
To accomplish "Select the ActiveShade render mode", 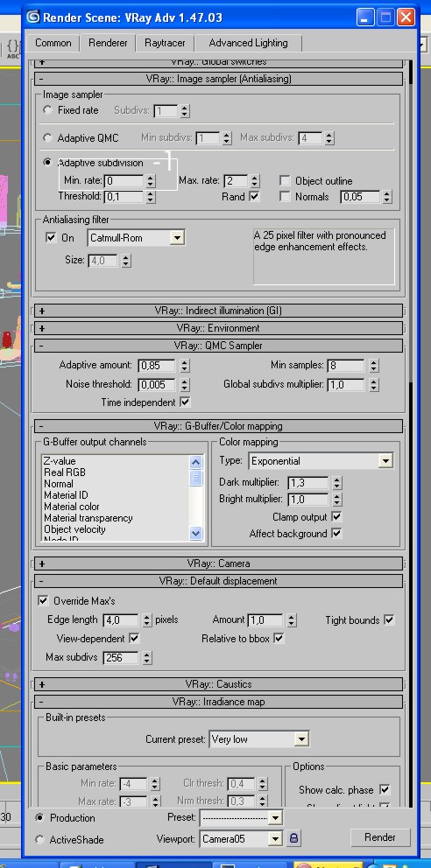I will (39, 840).
